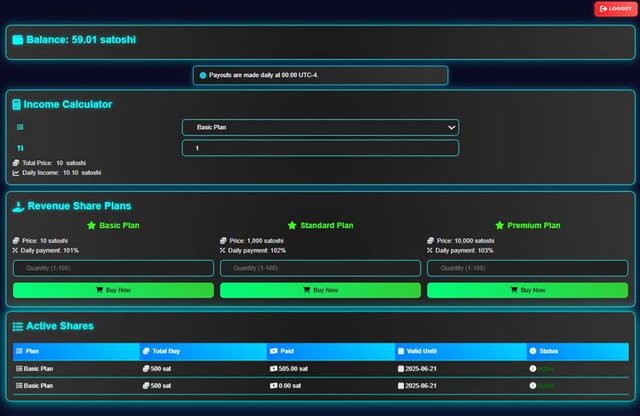Image resolution: width=640 pixels, height=416 pixels.
Task: Click the Basic Plan quantity input field
Action: tap(113, 268)
